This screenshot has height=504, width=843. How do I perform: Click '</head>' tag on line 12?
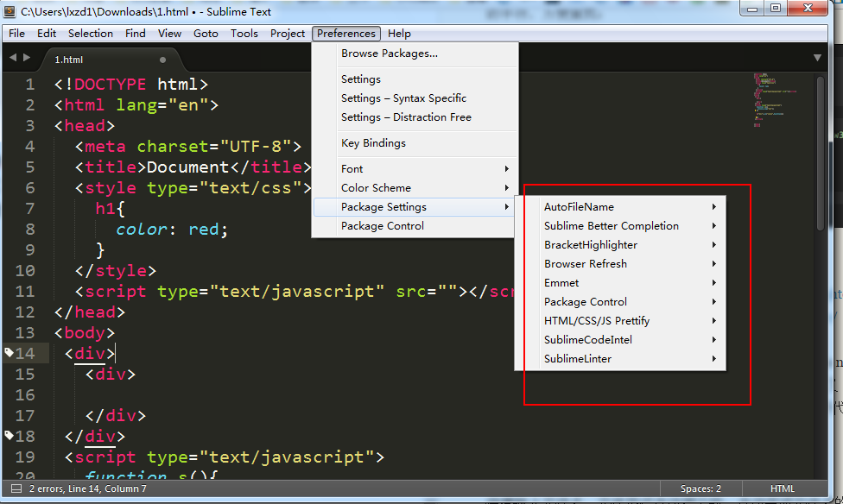click(x=90, y=312)
